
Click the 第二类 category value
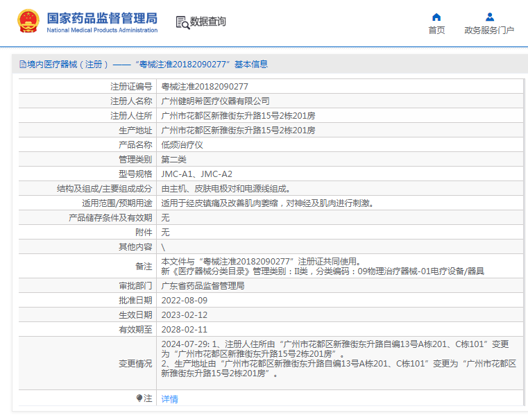(x=173, y=159)
